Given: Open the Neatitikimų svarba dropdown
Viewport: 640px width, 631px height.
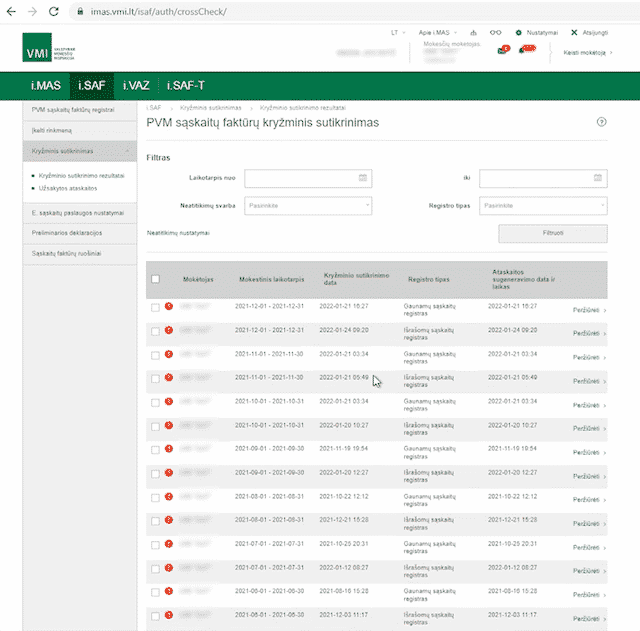Looking at the screenshot, I should (308, 206).
